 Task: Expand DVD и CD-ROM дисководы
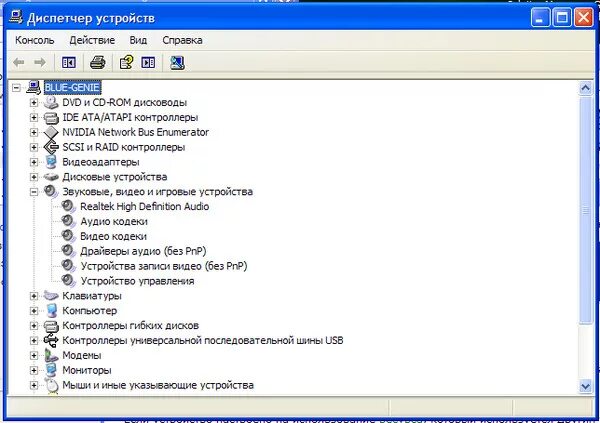(34, 103)
